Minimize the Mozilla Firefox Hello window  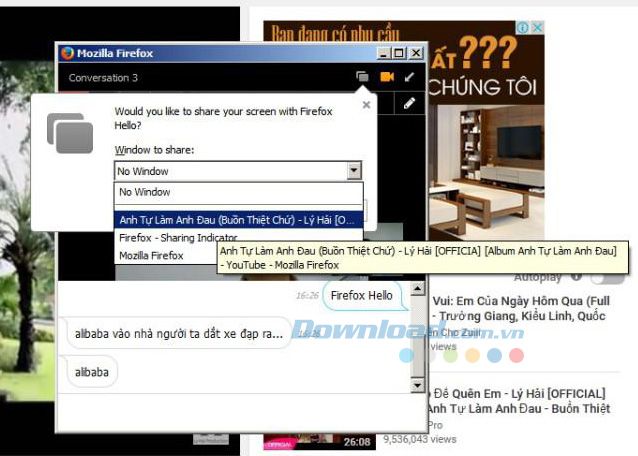[383, 53]
